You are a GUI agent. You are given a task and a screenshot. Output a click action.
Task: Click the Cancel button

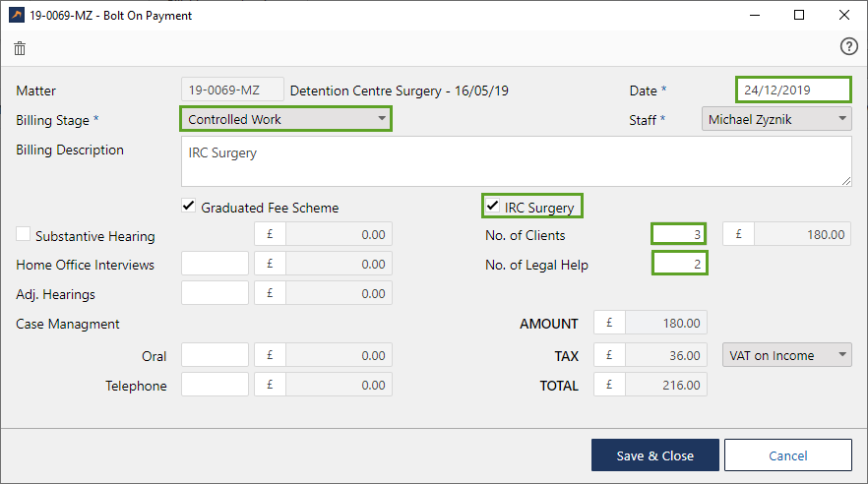[x=787, y=455]
